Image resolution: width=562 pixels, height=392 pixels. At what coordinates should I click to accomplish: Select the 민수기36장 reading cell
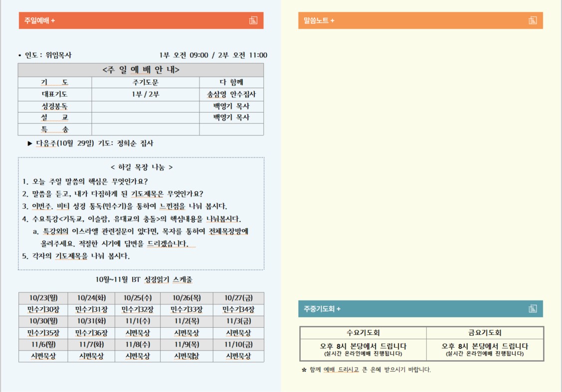[91, 333]
